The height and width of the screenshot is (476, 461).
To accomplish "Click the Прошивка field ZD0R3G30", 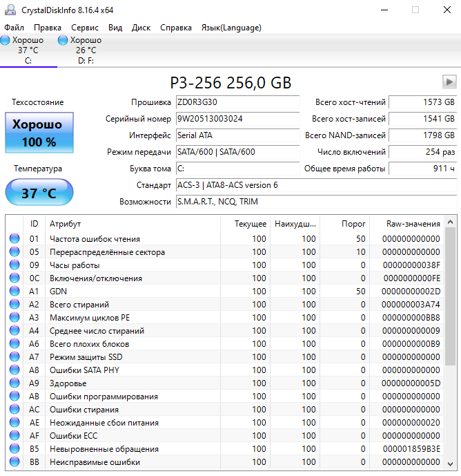I will click(x=237, y=102).
